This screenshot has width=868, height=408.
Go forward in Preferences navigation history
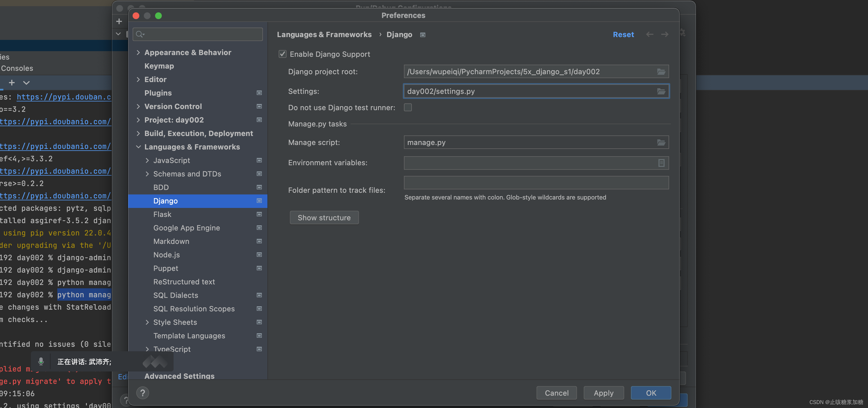click(664, 34)
